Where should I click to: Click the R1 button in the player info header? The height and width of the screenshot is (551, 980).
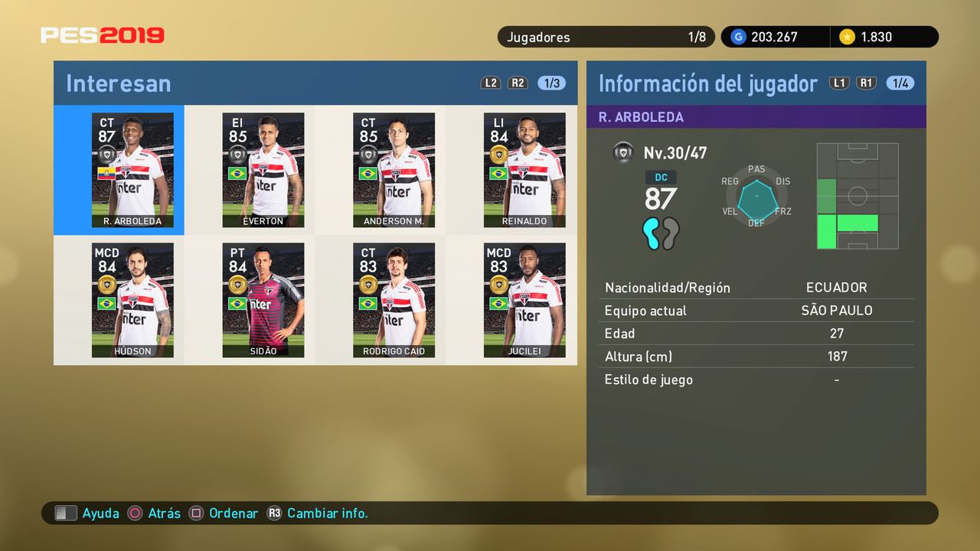[866, 83]
